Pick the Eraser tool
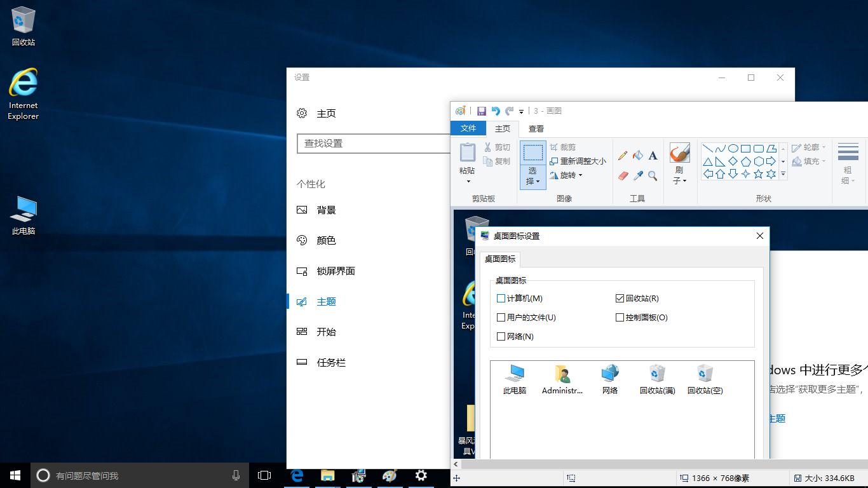This screenshot has width=868, height=488. pos(622,174)
